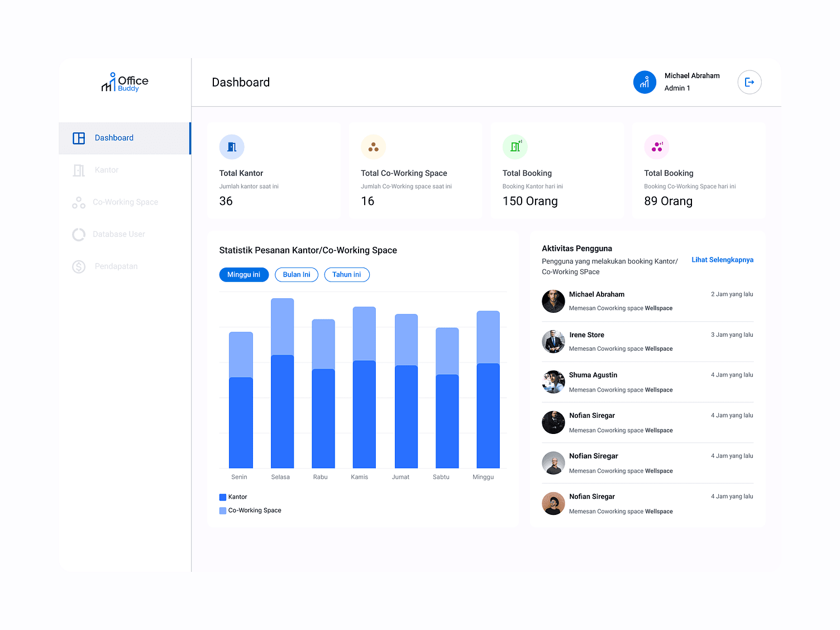Click the Admin 1 role label
840x630 pixels.
[677, 88]
